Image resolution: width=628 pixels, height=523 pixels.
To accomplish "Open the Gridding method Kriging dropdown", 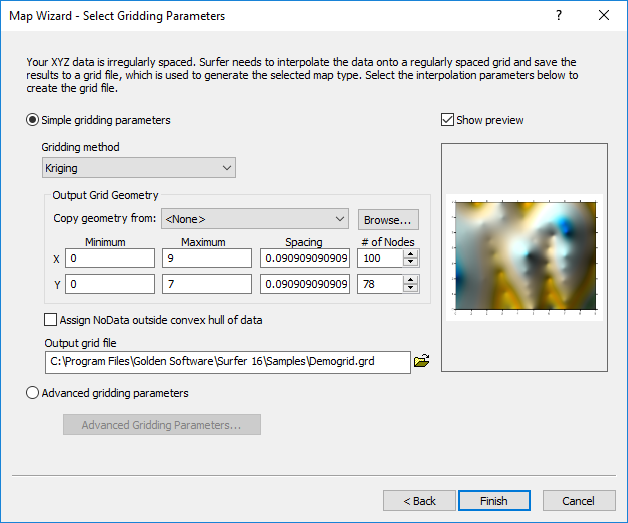I will (x=139, y=168).
